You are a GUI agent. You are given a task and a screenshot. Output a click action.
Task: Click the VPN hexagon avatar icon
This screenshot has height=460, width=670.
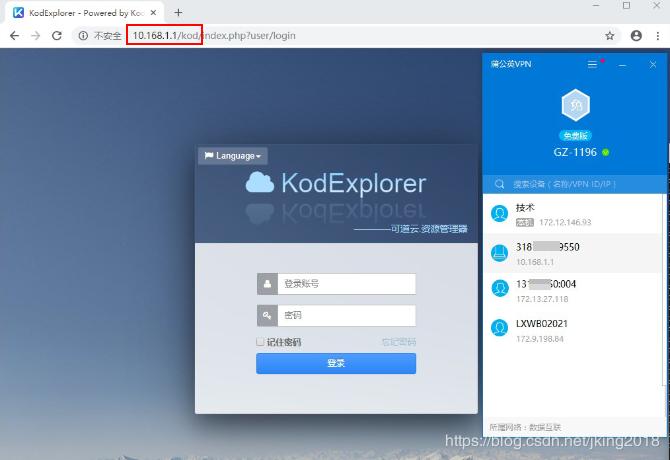point(576,105)
